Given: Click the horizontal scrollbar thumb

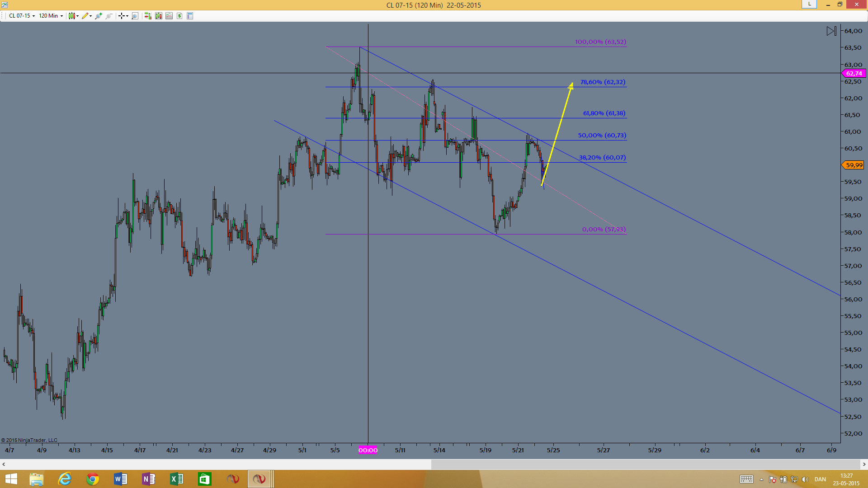Looking at the screenshot, I should click(645, 464).
